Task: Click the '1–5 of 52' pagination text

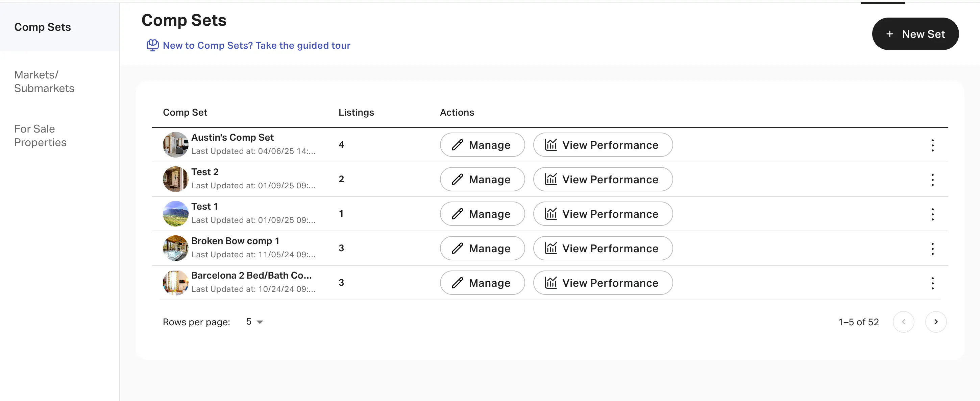Action: (858, 322)
